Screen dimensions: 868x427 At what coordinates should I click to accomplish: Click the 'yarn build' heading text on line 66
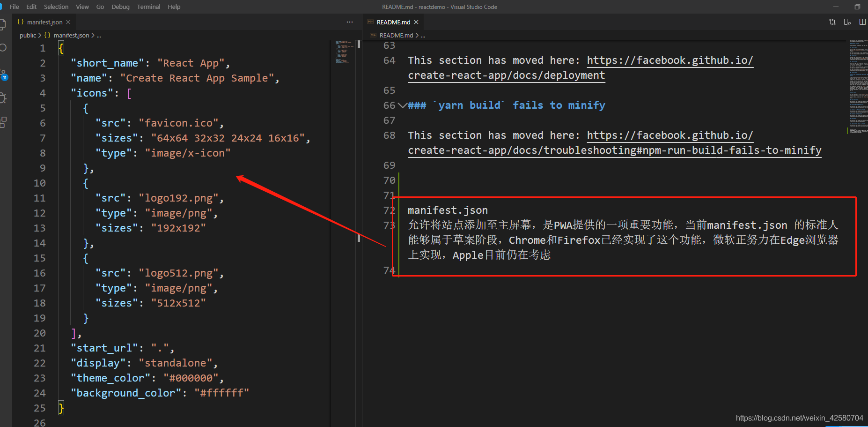click(x=470, y=105)
